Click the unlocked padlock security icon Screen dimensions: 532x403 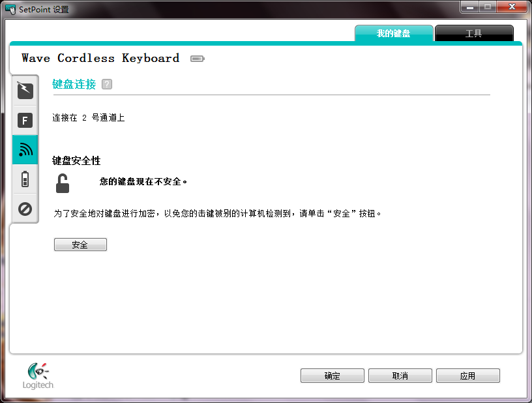(x=63, y=183)
